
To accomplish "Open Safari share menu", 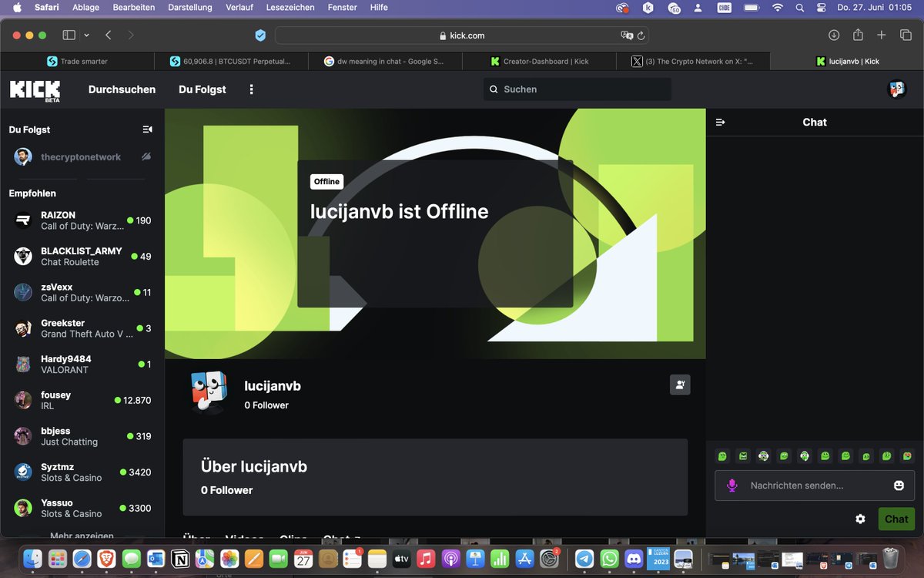I will pyautogui.click(x=858, y=35).
